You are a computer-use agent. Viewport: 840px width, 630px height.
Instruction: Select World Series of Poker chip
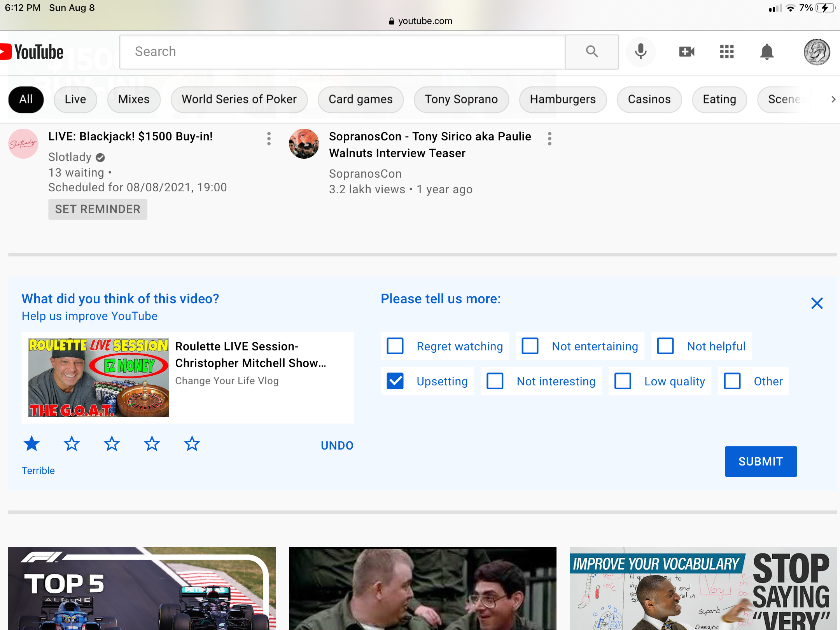click(239, 100)
